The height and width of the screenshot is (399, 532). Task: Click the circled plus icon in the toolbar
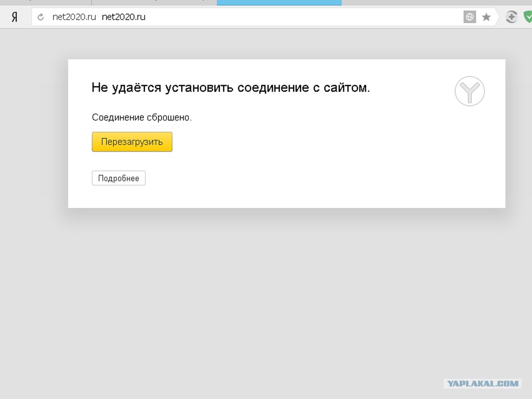tap(512, 17)
